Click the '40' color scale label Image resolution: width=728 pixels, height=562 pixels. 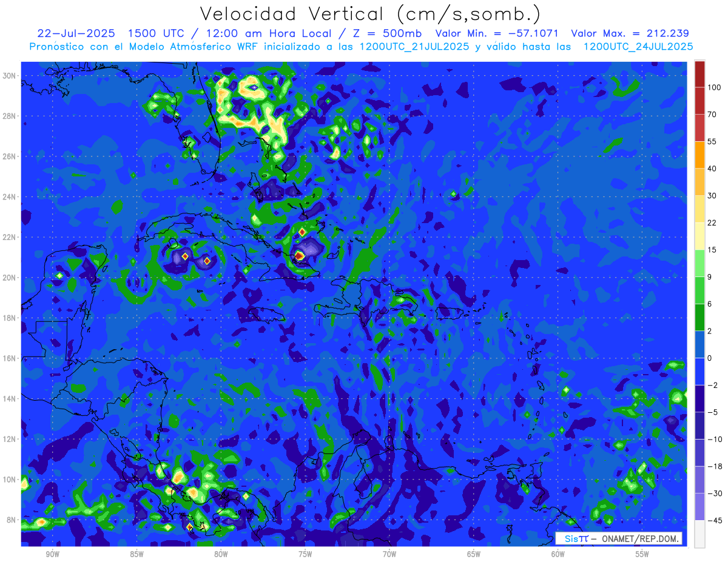[712, 169]
